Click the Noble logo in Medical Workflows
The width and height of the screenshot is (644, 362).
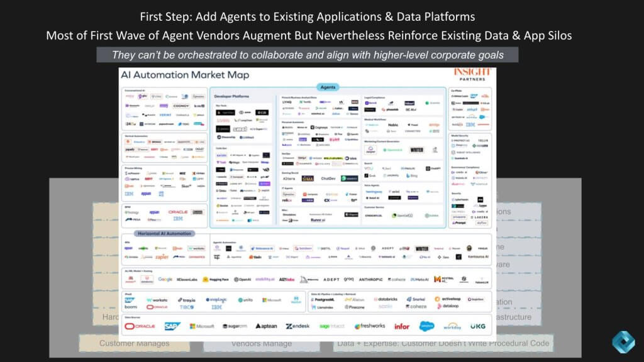pyautogui.click(x=393, y=125)
